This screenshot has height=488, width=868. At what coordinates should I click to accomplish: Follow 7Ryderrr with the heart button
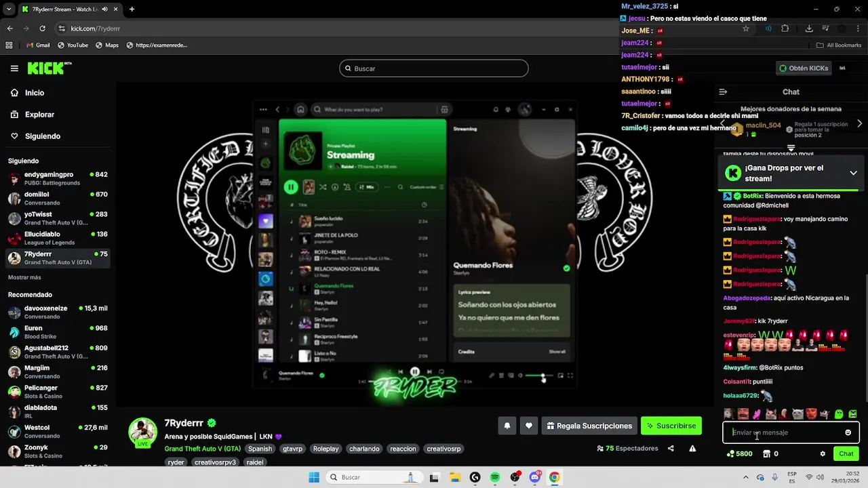click(x=529, y=426)
